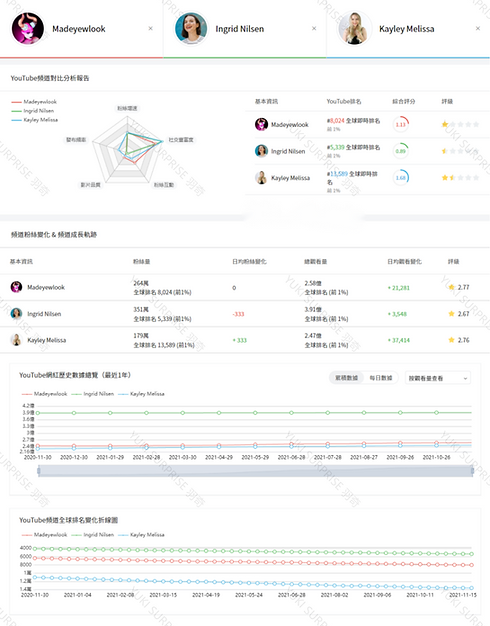The width and height of the screenshot is (490, 626).
Task: Click the +21,281 daily views change value
Action: (x=399, y=288)
